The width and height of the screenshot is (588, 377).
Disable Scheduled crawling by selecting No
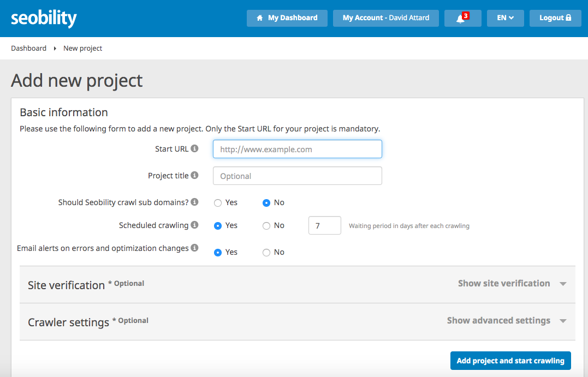[x=266, y=225]
